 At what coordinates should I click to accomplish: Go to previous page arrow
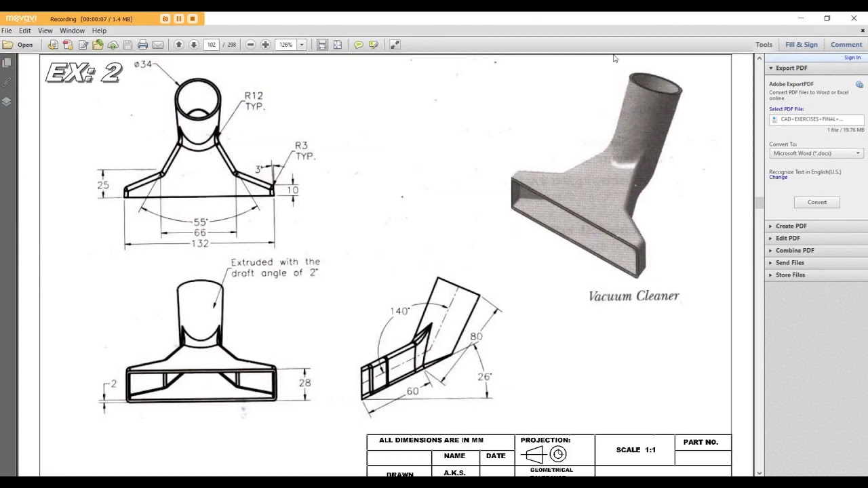[x=179, y=45]
